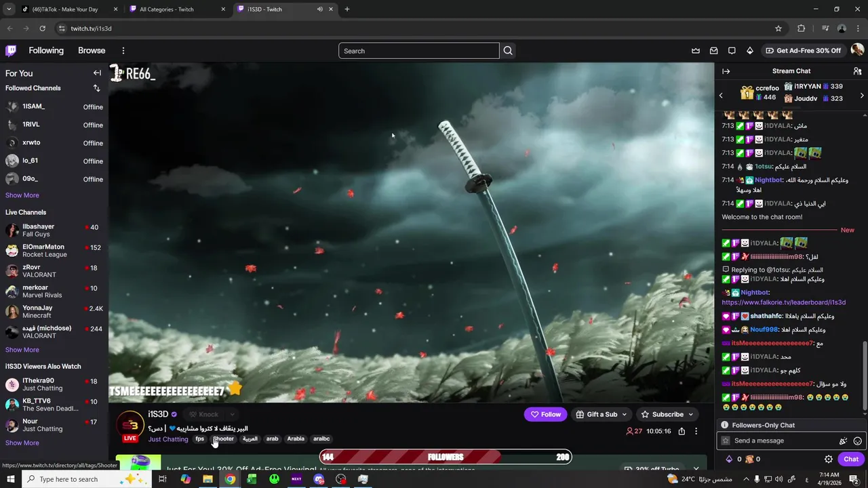Open the three-dot More menu beside Browse
868x488 pixels.
[123, 51]
